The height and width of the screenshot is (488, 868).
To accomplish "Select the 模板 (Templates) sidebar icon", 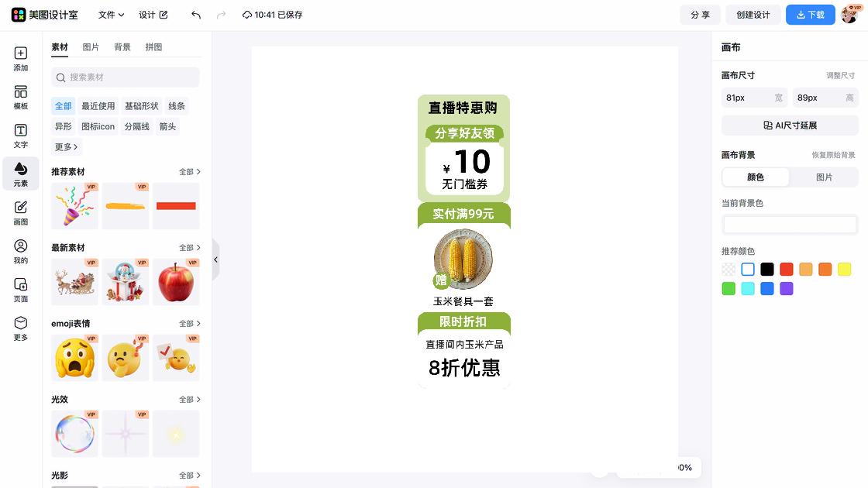I will (20, 95).
